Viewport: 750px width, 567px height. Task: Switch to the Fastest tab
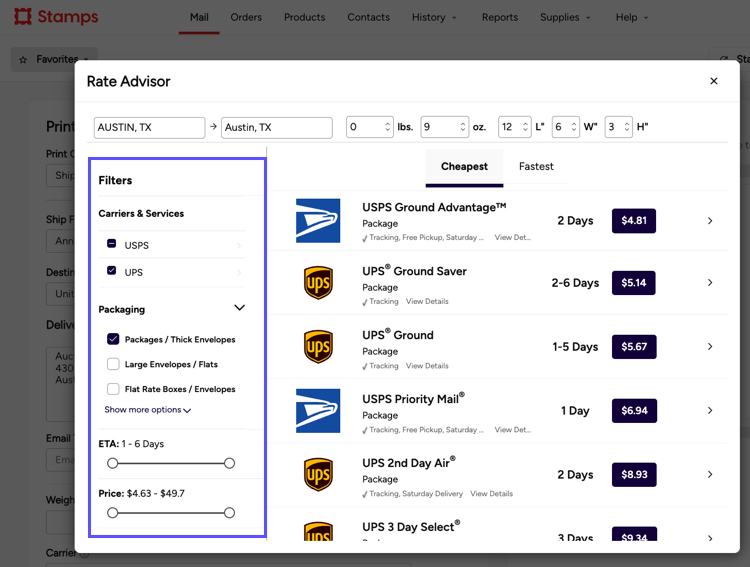[536, 167]
